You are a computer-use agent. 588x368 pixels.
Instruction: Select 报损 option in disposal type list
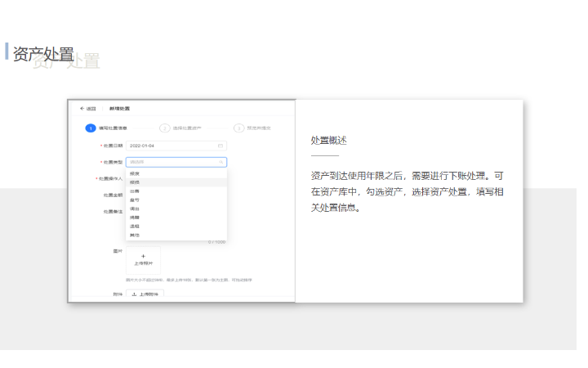point(135,182)
